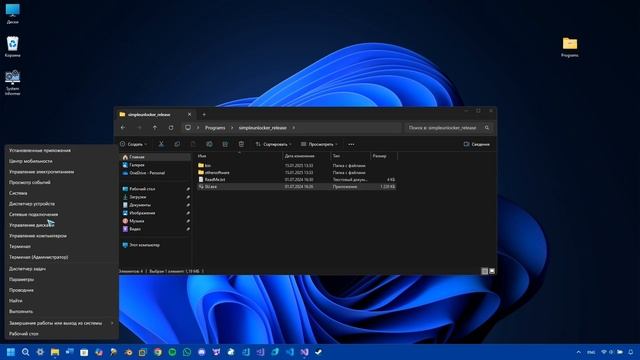The height and width of the screenshot is (360, 640).
Task: Select Установленные приложения in the menu
Action: [61, 150]
